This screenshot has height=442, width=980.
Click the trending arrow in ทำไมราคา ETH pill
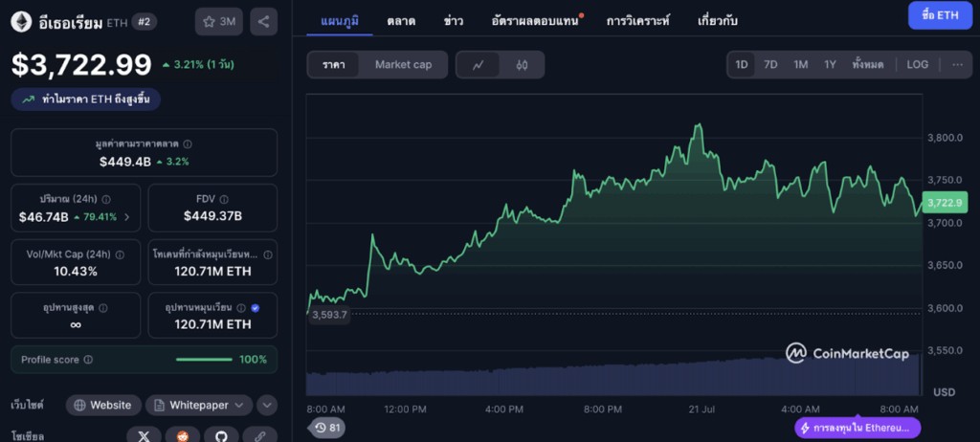click(28, 99)
